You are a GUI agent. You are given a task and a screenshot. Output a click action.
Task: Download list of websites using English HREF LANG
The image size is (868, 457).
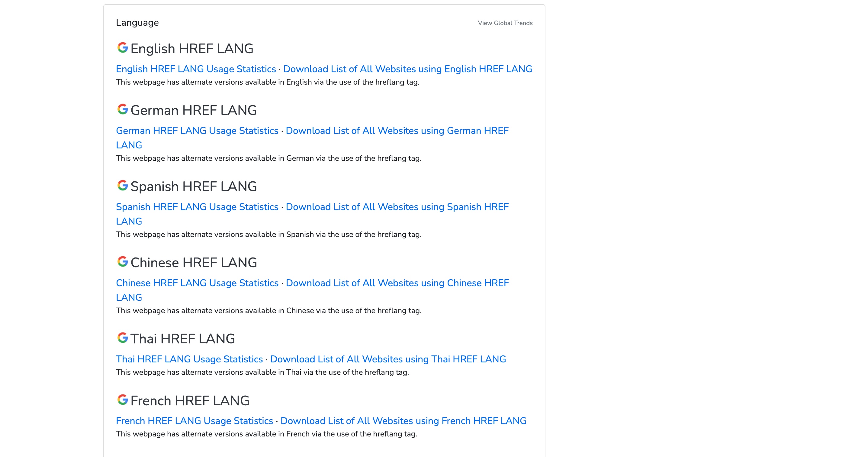pyautogui.click(x=407, y=69)
